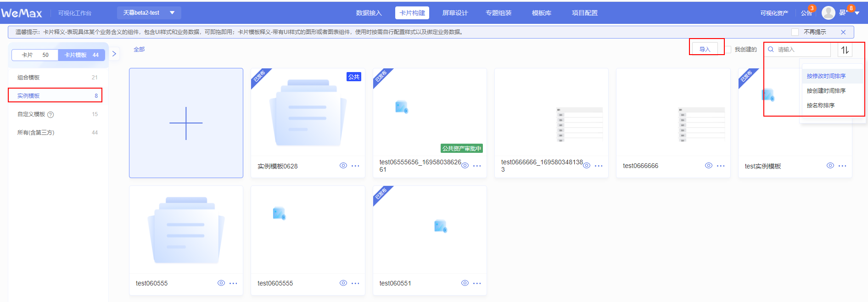
Task: Open more options for test060555
Action: click(233, 284)
